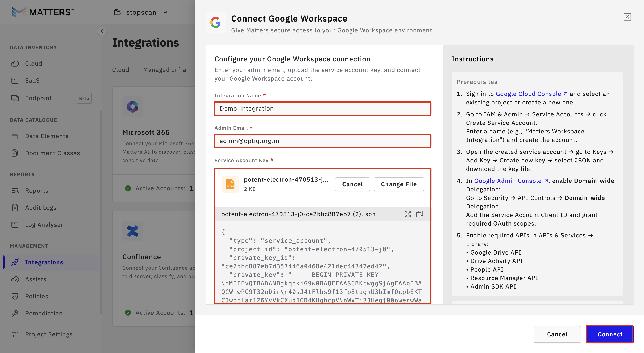
Task: Click the Connect button
Action: pyautogui.click(x=610, y=334)
